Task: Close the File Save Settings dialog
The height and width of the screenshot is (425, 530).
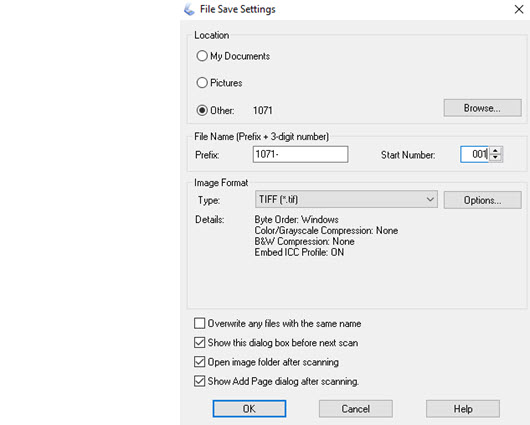Action: click(519, 9)
